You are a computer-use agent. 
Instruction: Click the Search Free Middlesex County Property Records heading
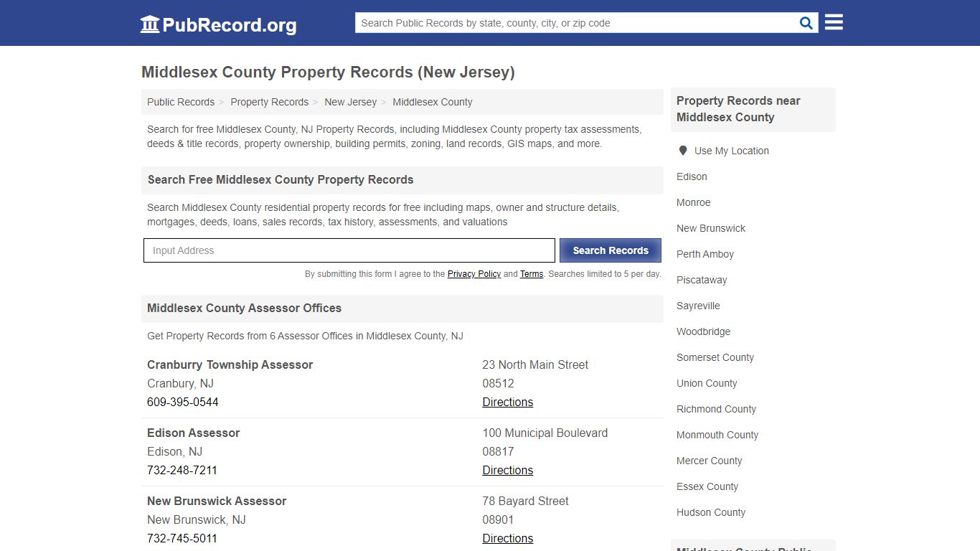pyautogui.click(x=281, y=179)
